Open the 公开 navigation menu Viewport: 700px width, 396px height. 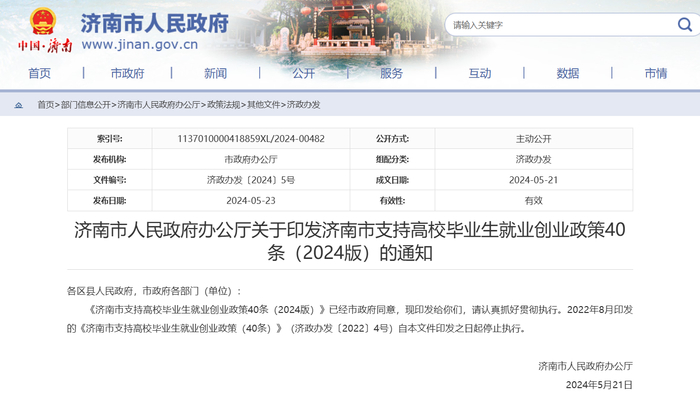click(304, 73)
